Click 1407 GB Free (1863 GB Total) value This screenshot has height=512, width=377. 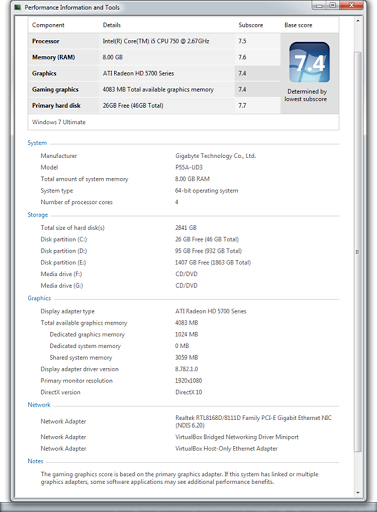[x=213, y=262]
